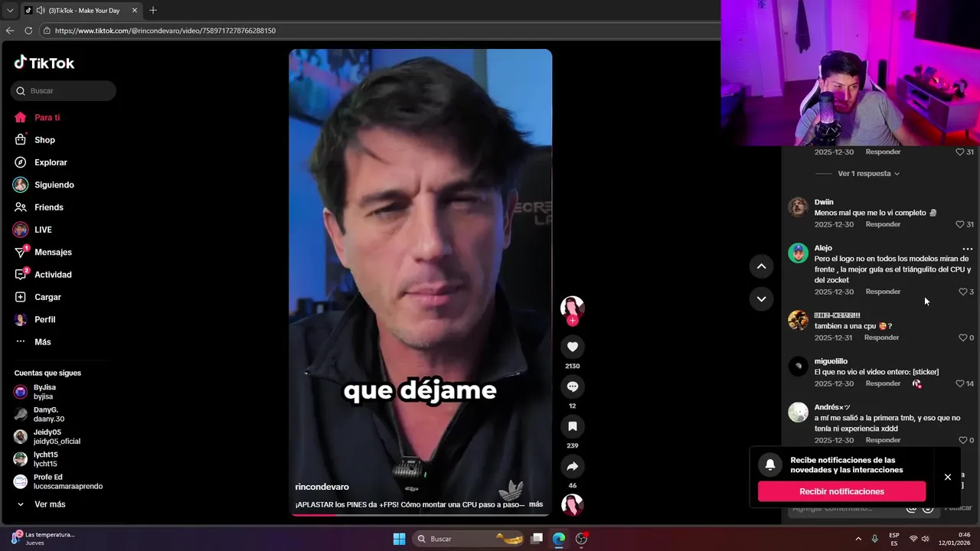This screenshot has height=551, width=980.
Task: Like the video with the heart icon
Action: click(572, 347)
